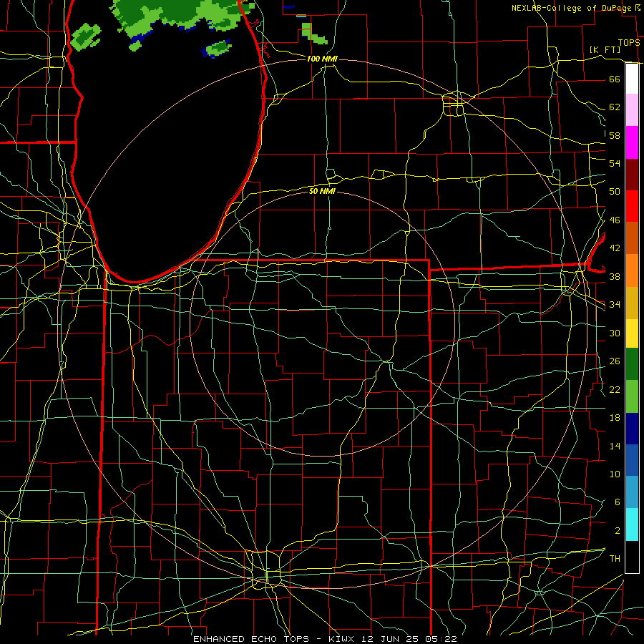Click the TOPS legend title
The image size is (644, 644).
pyautogui.click(x=629, y=42)
